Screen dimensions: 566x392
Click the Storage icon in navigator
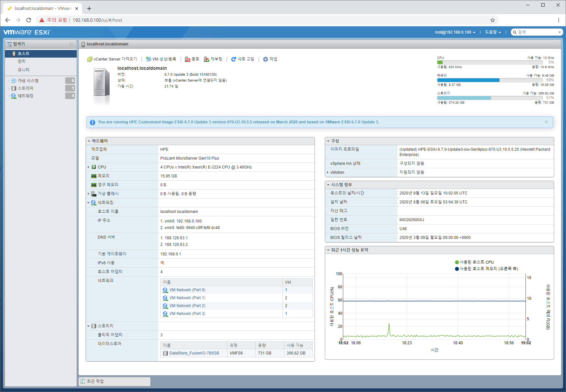(14, 88)
